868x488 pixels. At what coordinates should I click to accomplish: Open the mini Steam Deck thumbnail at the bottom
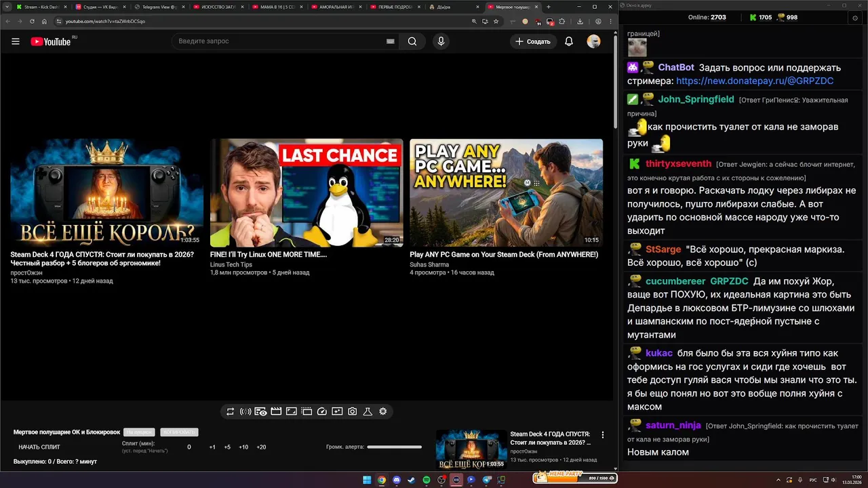coord(471,449)
